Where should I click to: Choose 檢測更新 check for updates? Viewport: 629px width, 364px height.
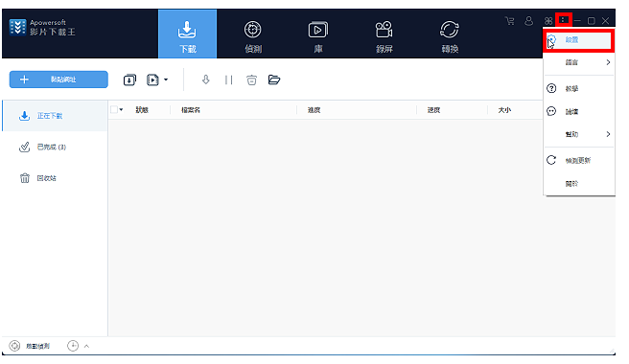[x=578, y=160]
